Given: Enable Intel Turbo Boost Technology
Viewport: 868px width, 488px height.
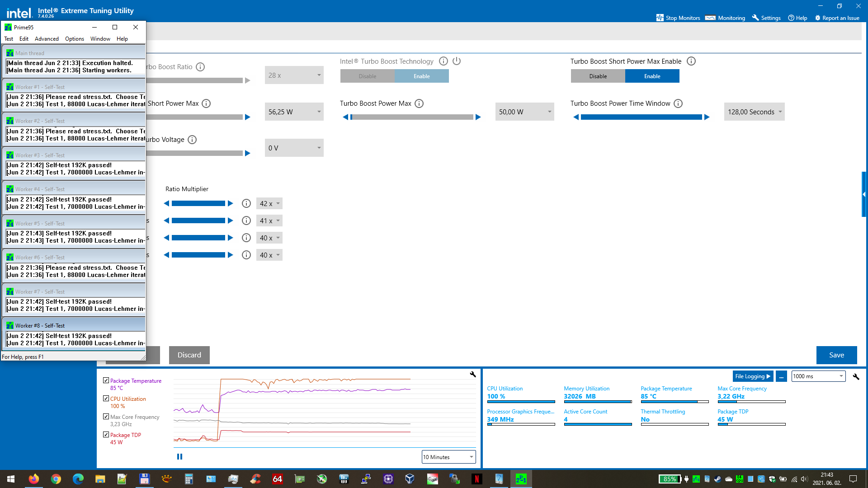Looking at the screenshot, I should [x=422, y=76].
